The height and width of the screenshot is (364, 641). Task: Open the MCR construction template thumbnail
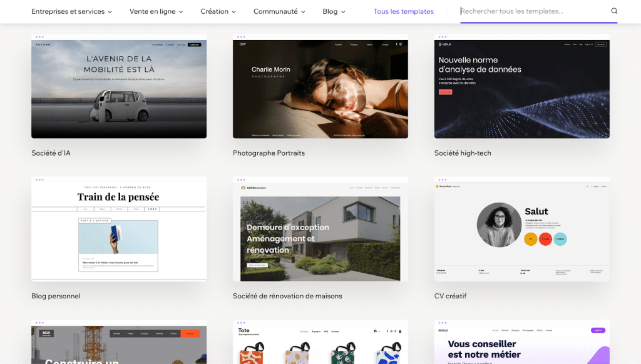119,344
